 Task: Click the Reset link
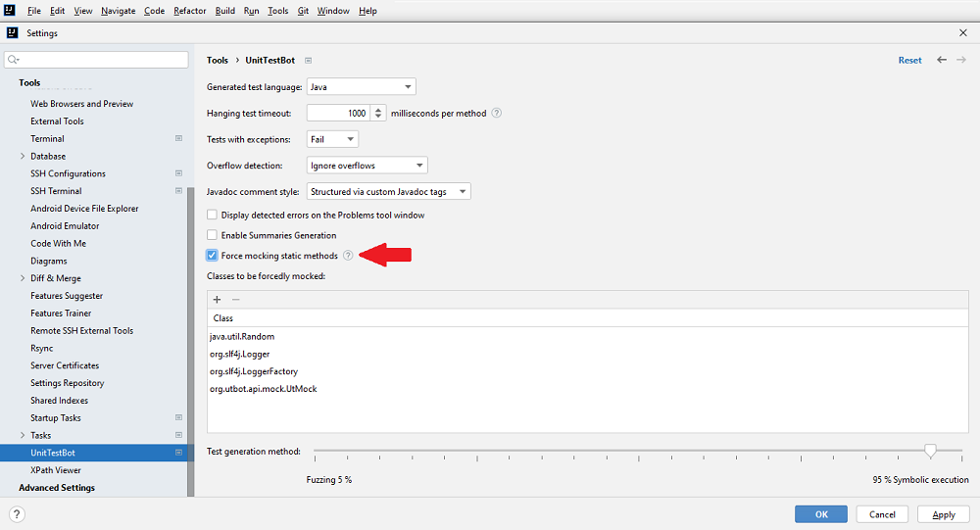coord(909,61)
